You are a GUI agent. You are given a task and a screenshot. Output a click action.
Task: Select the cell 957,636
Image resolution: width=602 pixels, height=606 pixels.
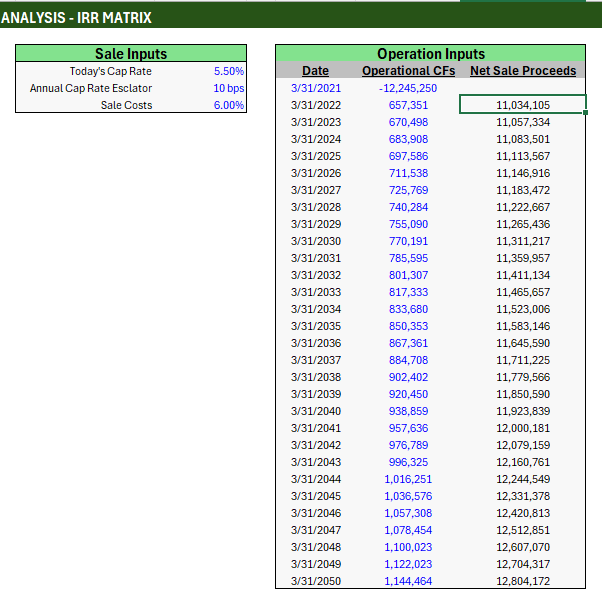coord(408,428)
